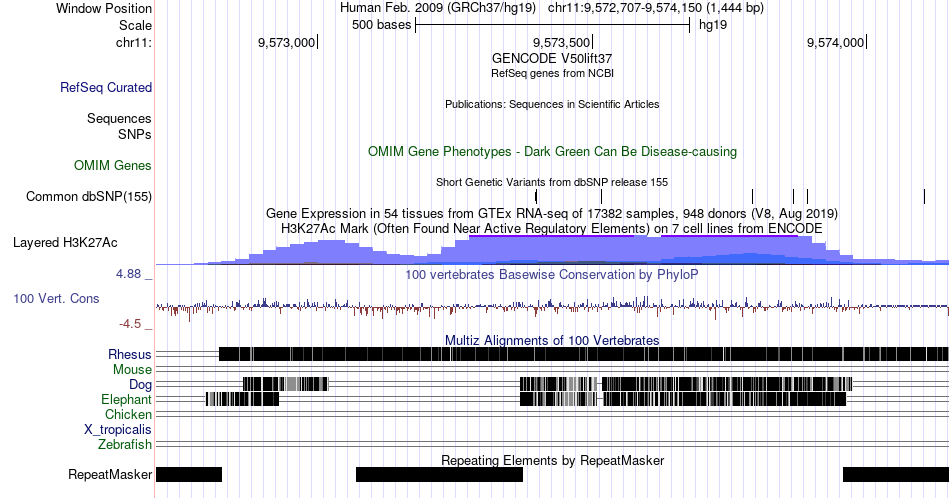Click the -4.5 PhyloP lower axis value
Screen dimensions: 950x498
(130, 324)
